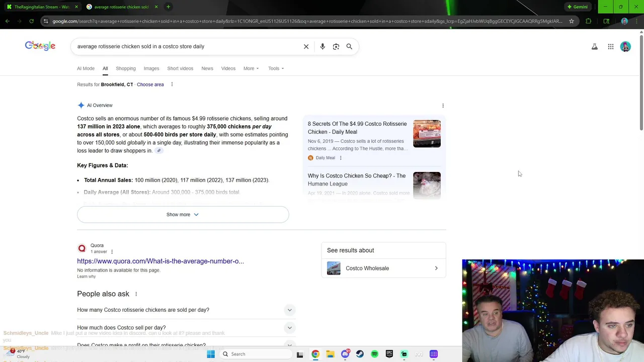Click the Windows taskbar Search box
This screenshot has height=362, width=644.
click(256, 354)
